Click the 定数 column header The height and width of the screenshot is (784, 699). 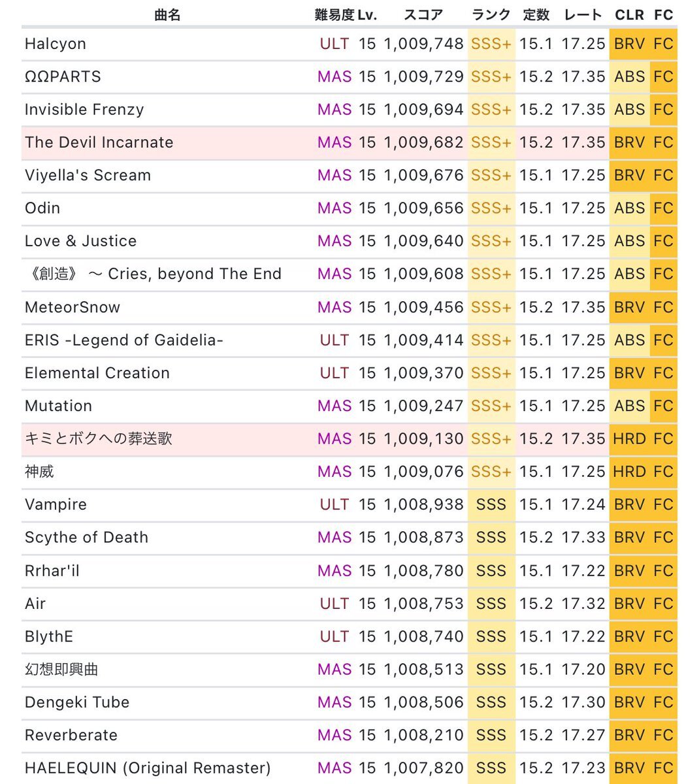pyautogui.click(x=536, y=14)
